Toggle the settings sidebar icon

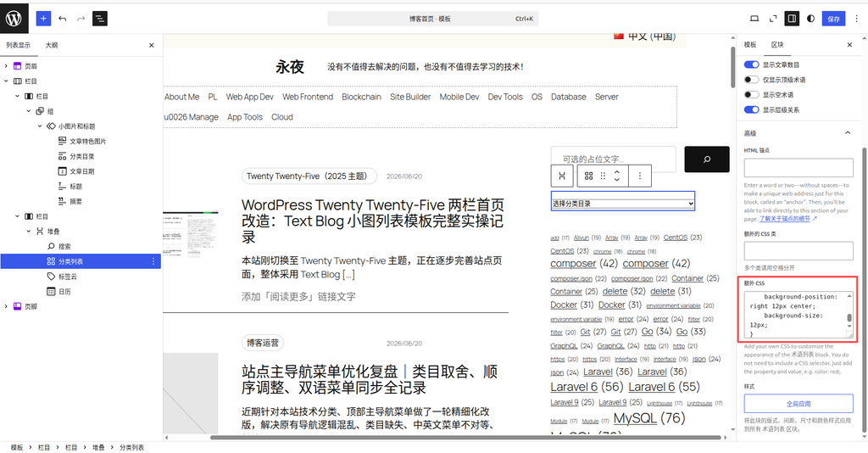pos(792,19)
